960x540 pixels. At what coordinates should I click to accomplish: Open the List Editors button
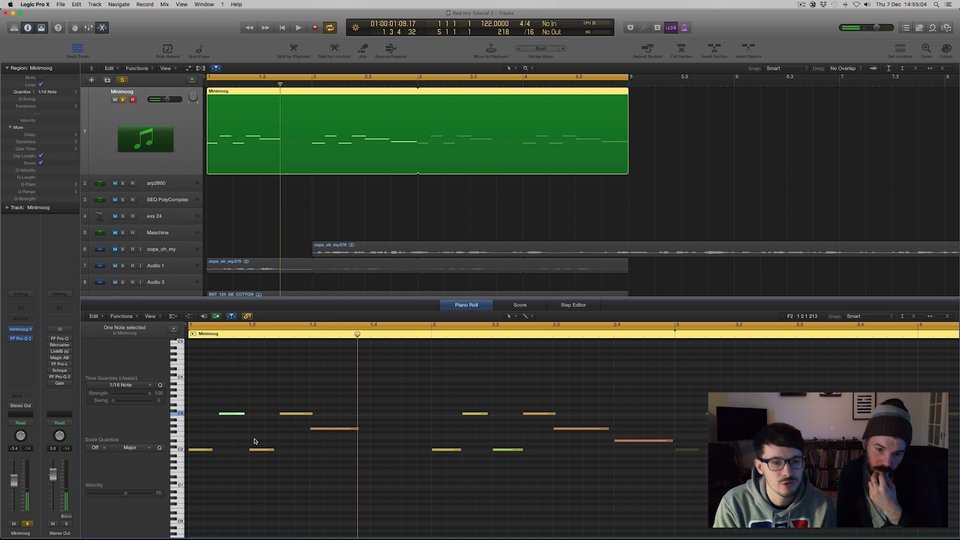pos(906,28)
